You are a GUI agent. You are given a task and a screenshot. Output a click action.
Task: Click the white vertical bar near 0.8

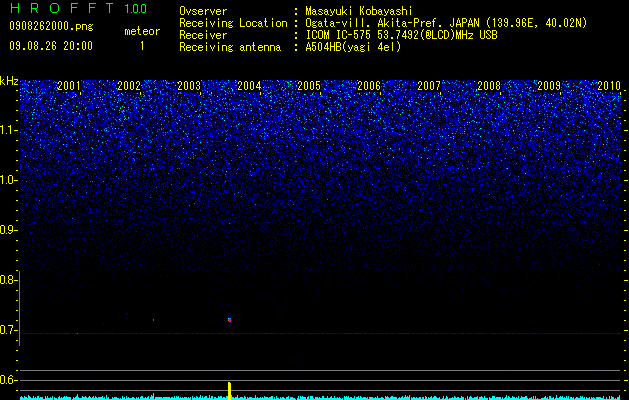tap(19, 308)
